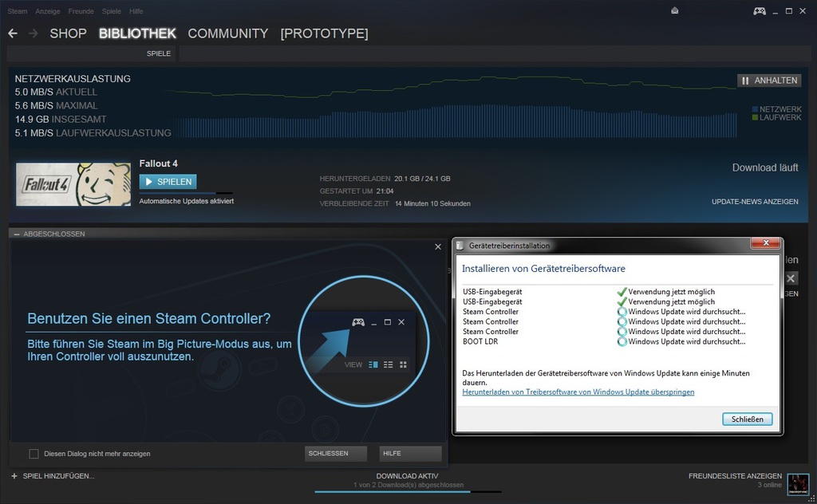Open DOWNLOAD AKTIV status at bottom
The height and width of the screenshot is (504, 817).
(407, 476)
